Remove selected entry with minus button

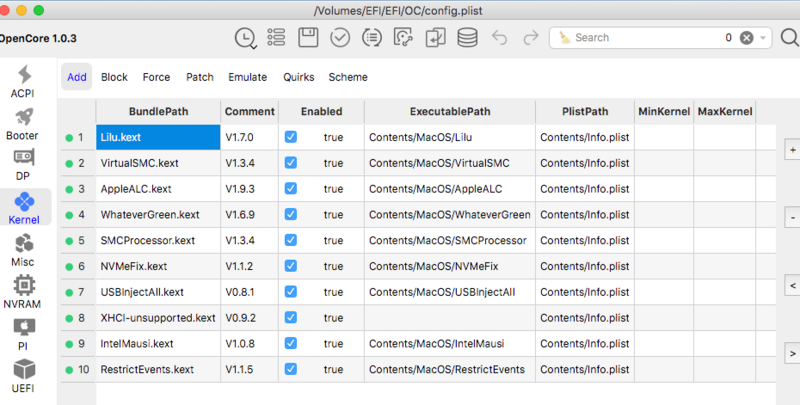[792, 218]
